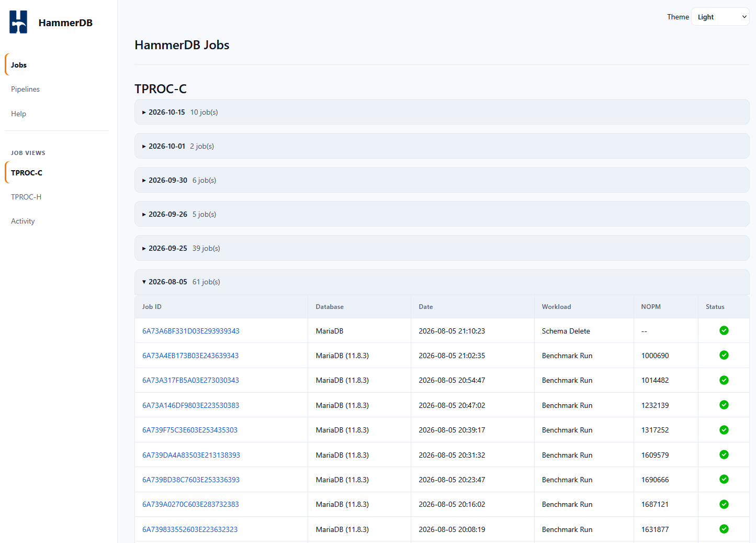Expand the 2026-09-30 job group

[442, 180]
